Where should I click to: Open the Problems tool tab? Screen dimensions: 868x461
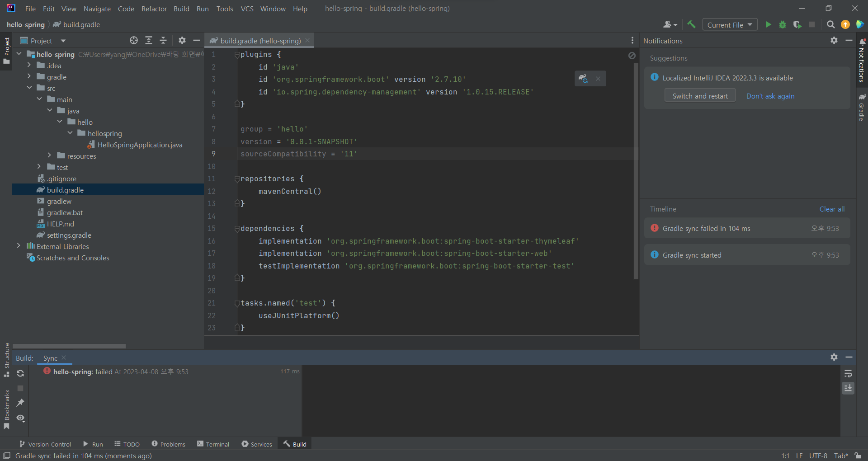click(169, 444)
